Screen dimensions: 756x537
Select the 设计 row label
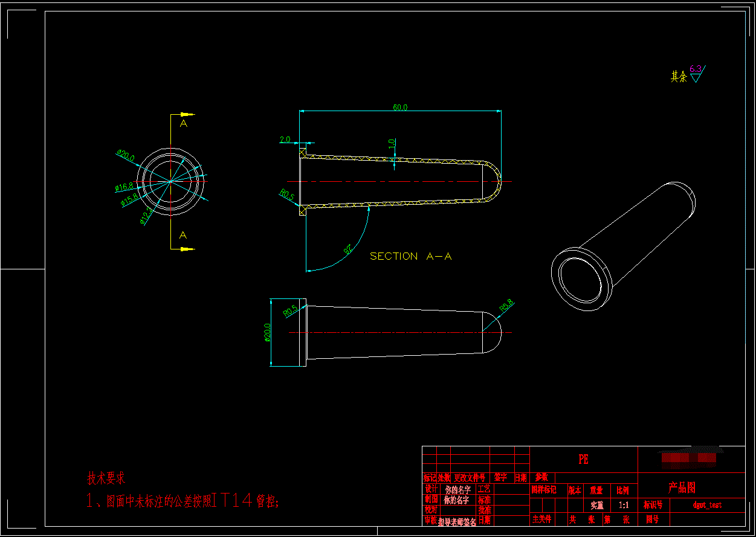(x=431, y=488)
